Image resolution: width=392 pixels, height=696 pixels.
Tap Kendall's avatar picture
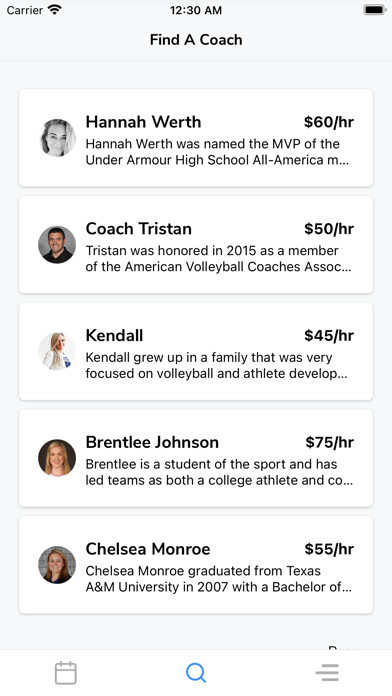coord(57,351)
